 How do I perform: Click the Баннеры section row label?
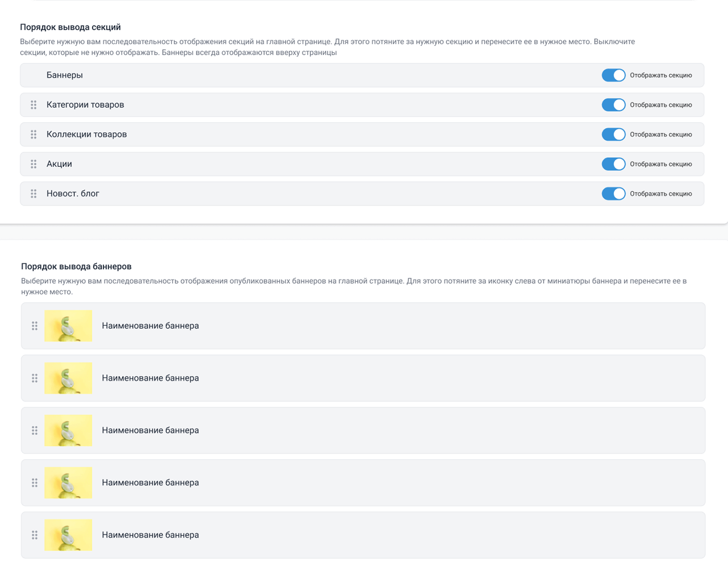[65, 75]
